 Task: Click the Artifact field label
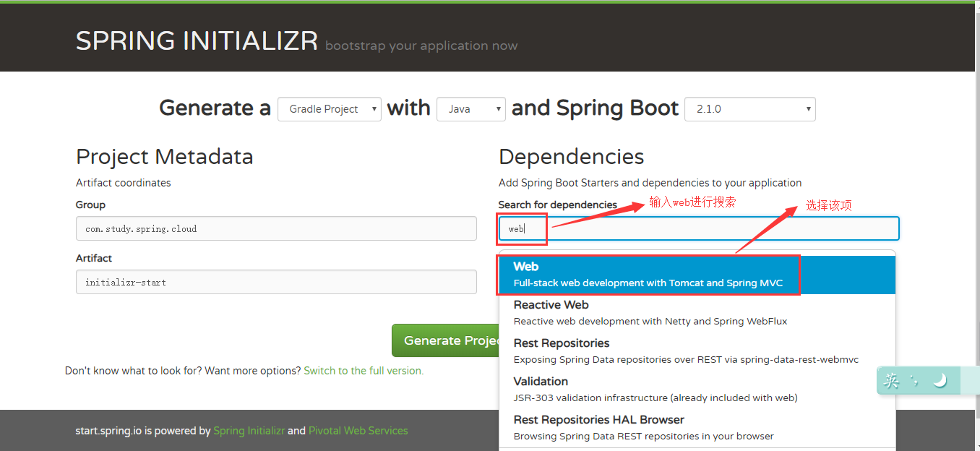tap(94, 258)
